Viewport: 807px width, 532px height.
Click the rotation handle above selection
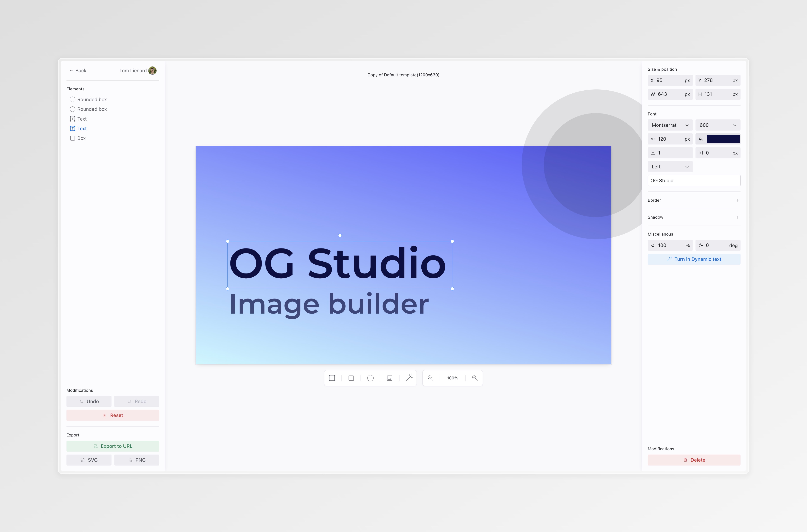pos(340,235)
